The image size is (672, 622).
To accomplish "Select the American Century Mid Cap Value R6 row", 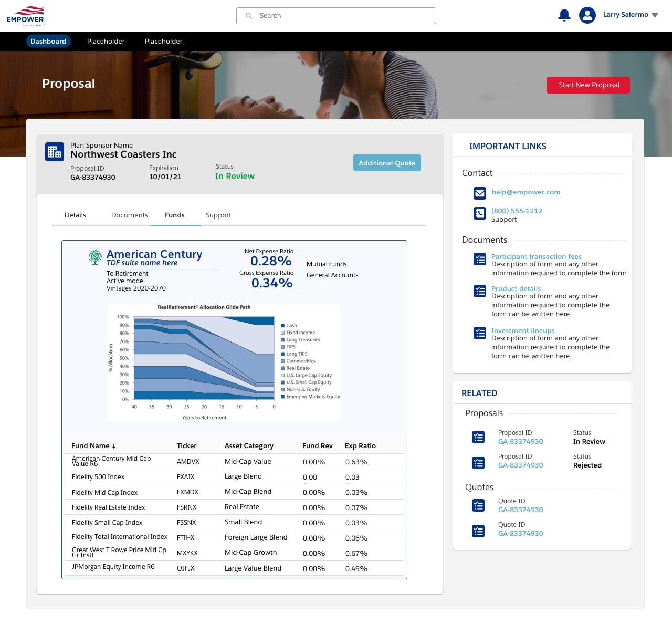I will tap(234, 461).
